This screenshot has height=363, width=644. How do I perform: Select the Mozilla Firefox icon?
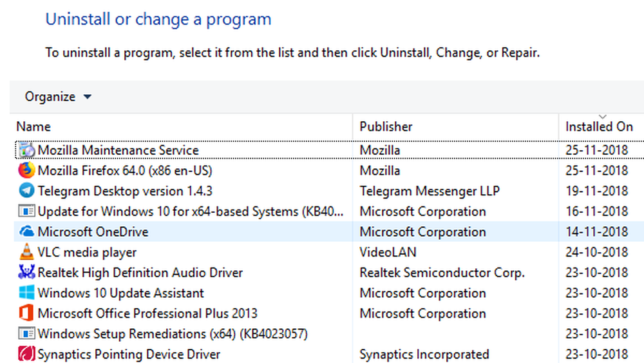tap(26, 171)
